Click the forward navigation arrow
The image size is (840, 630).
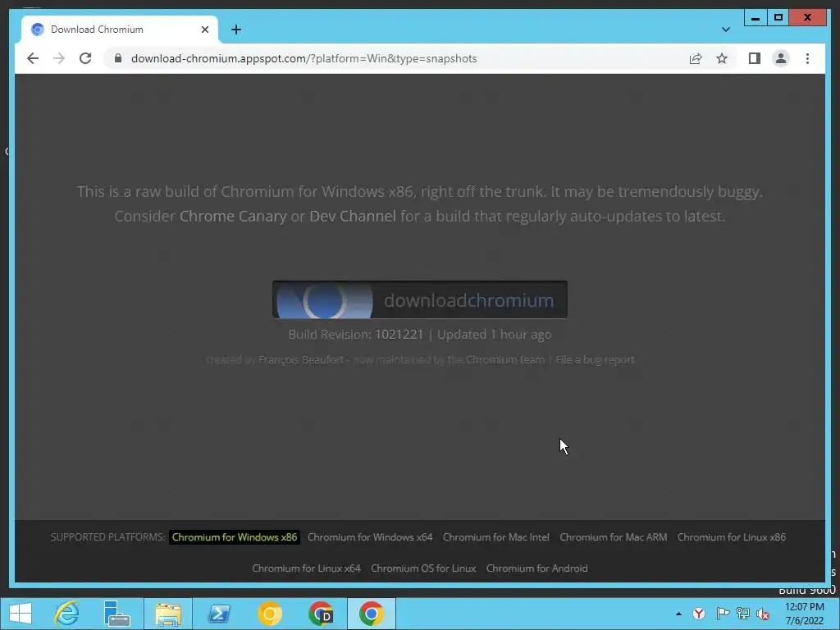[58, 58]
